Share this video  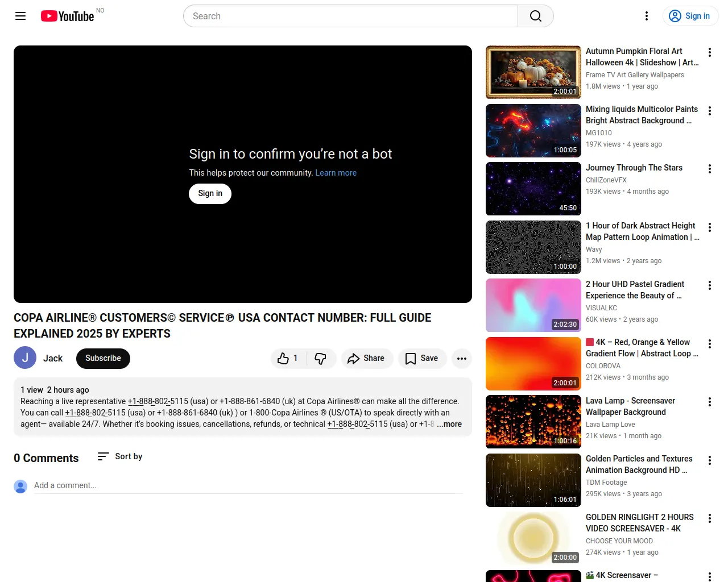click(x=367, y=358)
